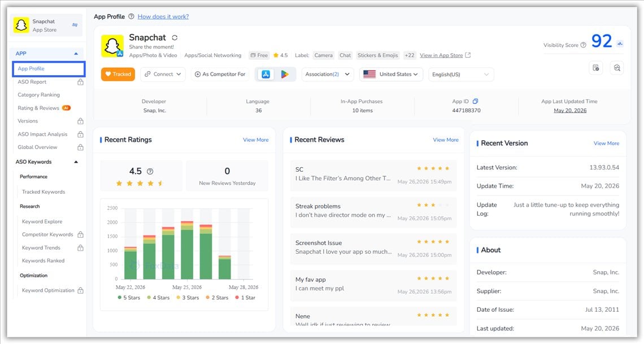Screen dimensions: 644x344
Task: Click the search analysis icon at top right
Action: pyautogui.click(x=617, y=68)
